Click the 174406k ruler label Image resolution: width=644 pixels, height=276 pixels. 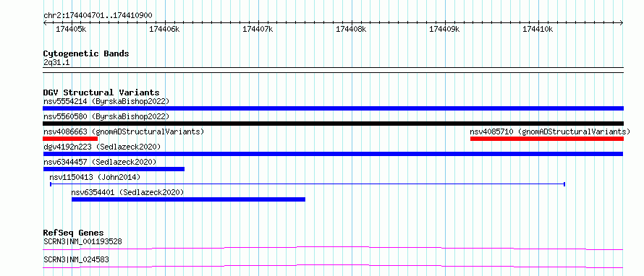[x=164, y=29]
